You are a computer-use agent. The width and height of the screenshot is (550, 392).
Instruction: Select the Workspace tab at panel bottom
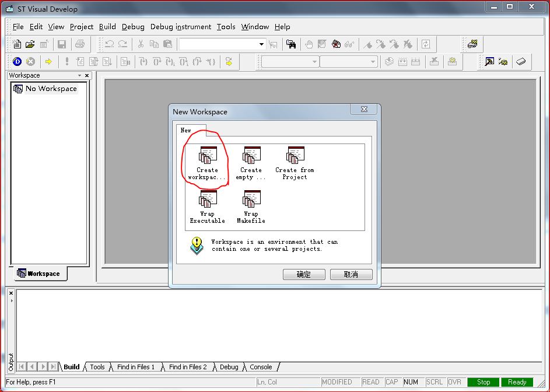click(x=40, y=274)
